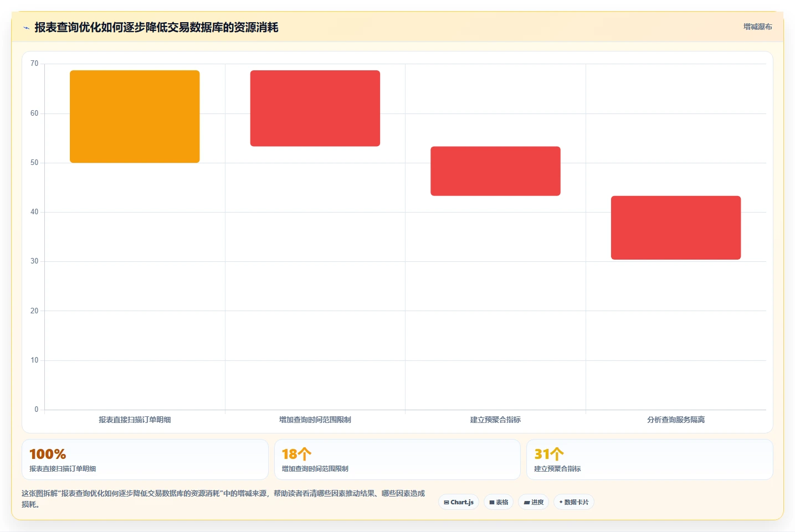Click the y-axis value 0
The image size is (795, 532).
(37, 410)
